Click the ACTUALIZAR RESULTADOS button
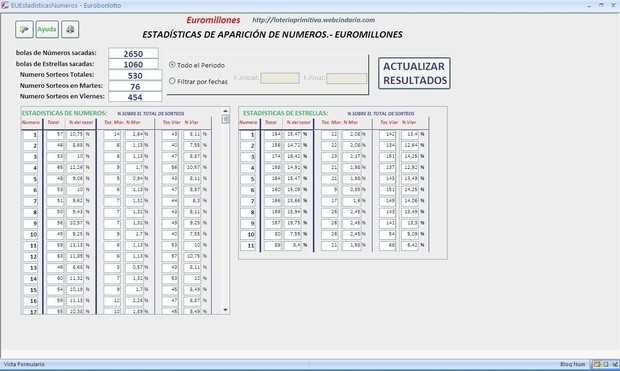 [x=414, y=73]
